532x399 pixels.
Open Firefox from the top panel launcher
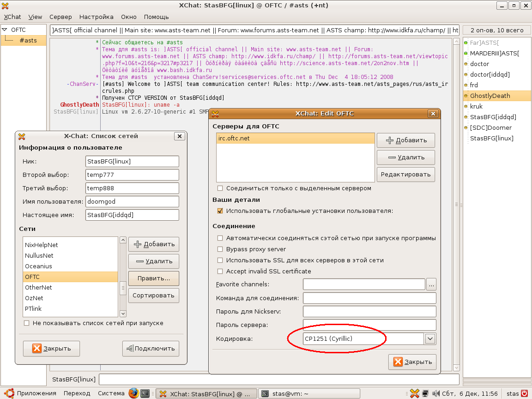[x=134, y=393]
